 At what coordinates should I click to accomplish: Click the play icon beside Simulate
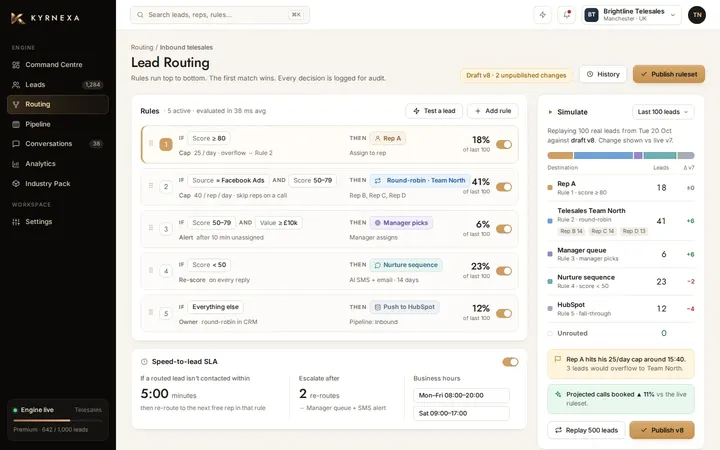(x=550, y=112)
